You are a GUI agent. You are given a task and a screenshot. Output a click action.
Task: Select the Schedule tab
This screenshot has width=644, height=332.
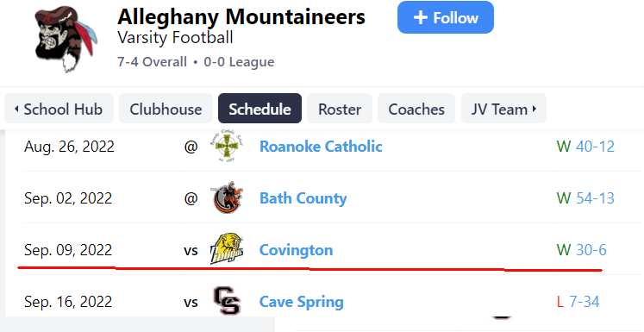coord(259,109)
